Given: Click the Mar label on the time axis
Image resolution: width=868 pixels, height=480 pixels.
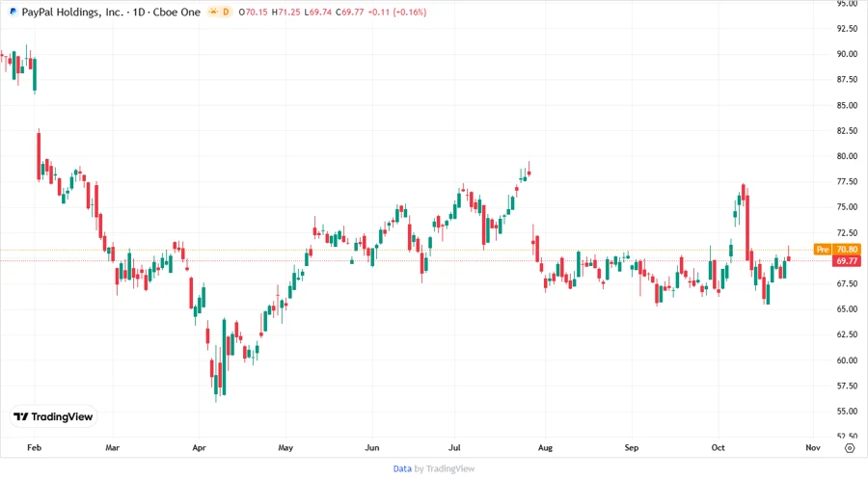Looking at the screenshot, I should coord(113,447).
